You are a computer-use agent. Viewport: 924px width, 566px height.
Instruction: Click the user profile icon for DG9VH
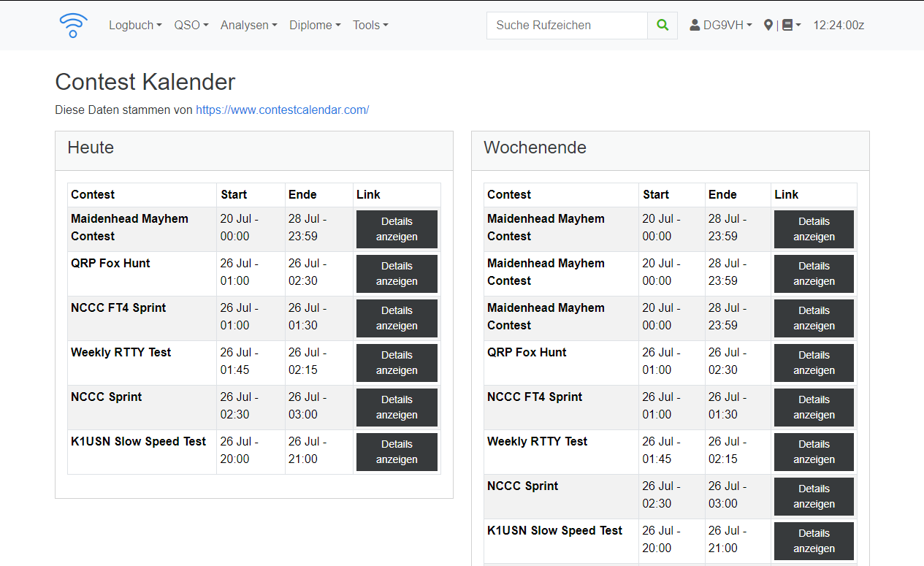(x=694, y=25)
